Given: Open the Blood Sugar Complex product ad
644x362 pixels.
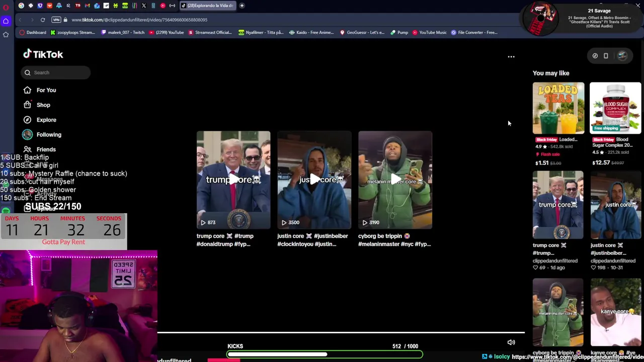Looking at the screenshot, I should click(615, 108).
